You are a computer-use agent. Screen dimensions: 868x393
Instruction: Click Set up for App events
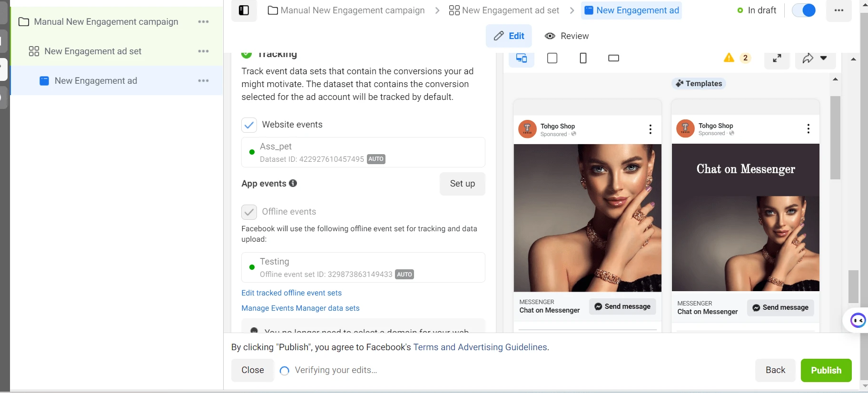coord(462,184)
